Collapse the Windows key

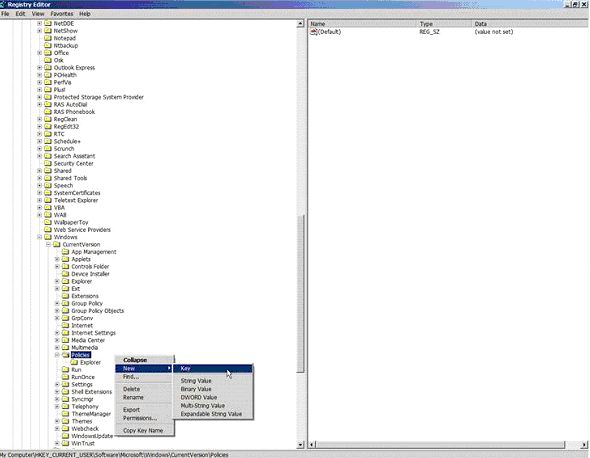(40, 237)
